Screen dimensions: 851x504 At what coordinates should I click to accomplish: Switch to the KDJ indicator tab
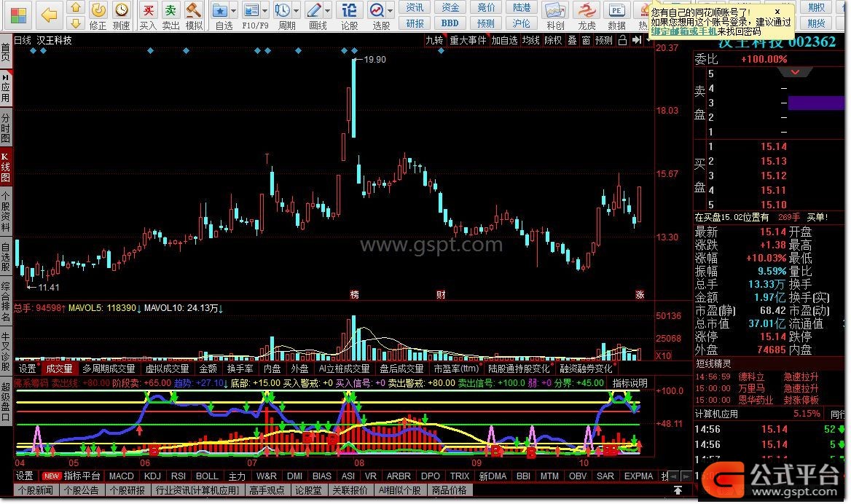[152, 476]
